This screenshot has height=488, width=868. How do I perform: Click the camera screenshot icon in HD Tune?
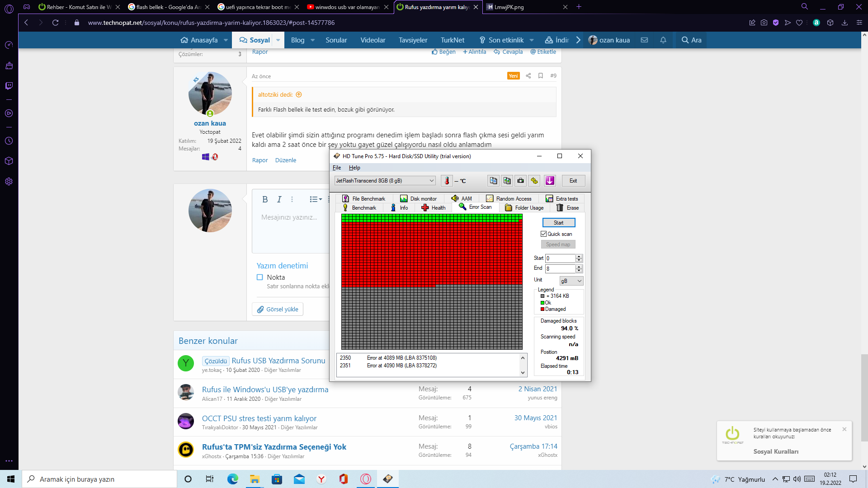tap(521, 181)
